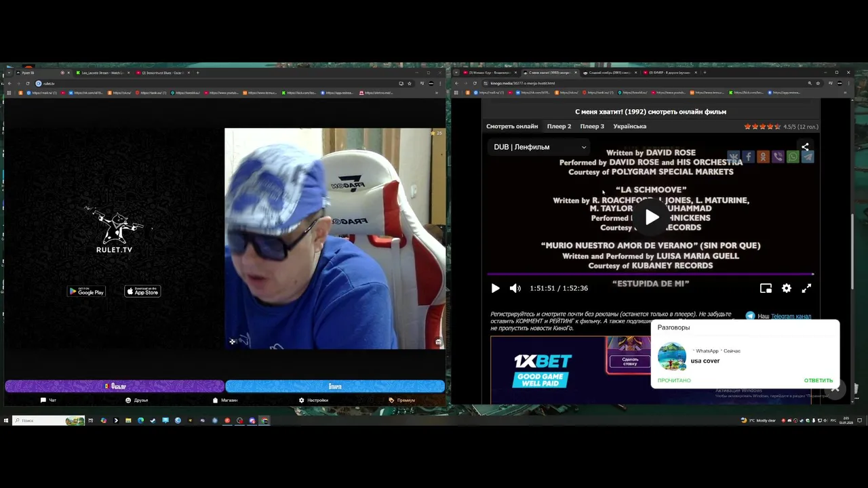
Task: Open the Steam icon in the taskbar
Action: point(153,420)
